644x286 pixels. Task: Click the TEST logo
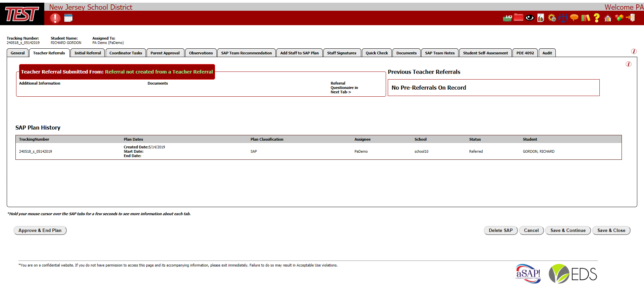(22, 14)
